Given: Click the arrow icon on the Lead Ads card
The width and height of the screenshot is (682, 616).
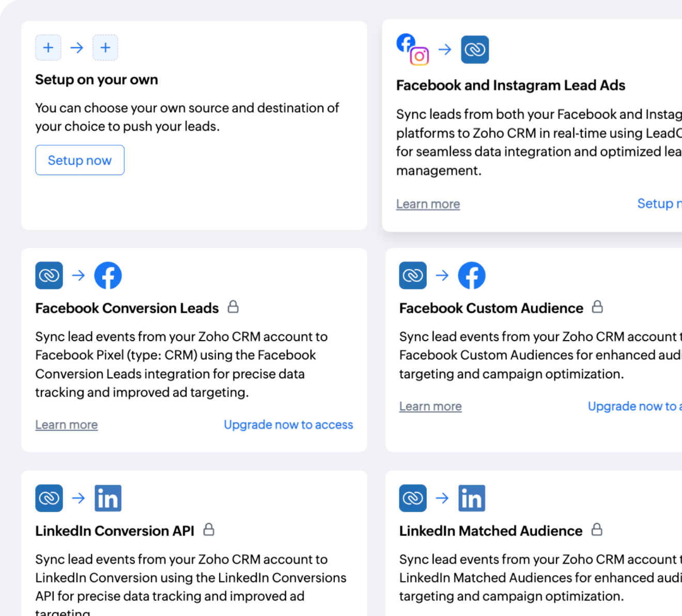Looking at the screenshot, I should pyautogui.click(x=444, y=49).
